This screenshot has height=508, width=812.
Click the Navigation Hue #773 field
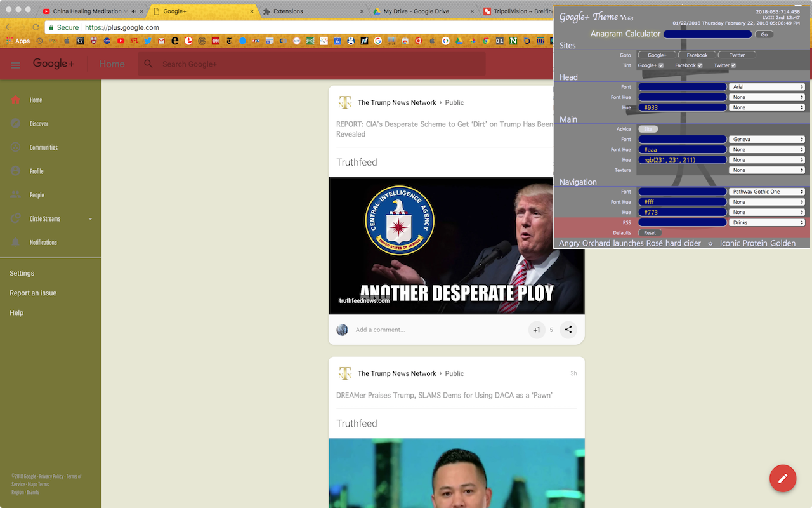point(683,212)
